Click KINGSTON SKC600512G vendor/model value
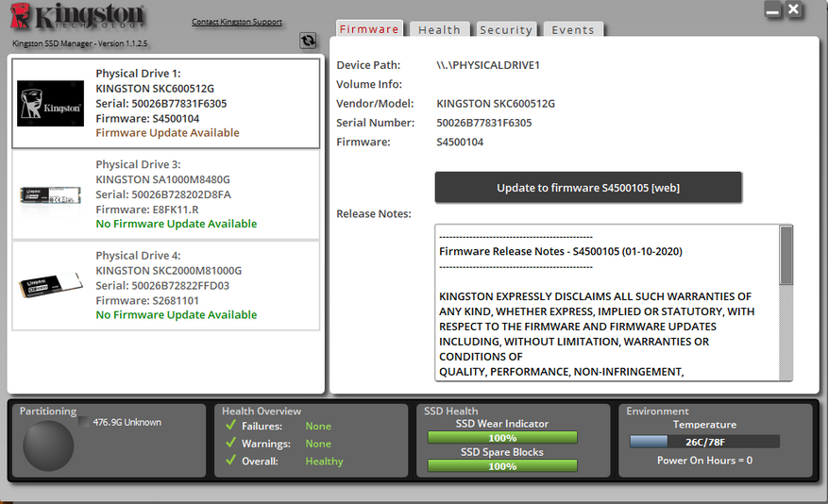This screenshot has width=828, height=504. pos(496,104)
